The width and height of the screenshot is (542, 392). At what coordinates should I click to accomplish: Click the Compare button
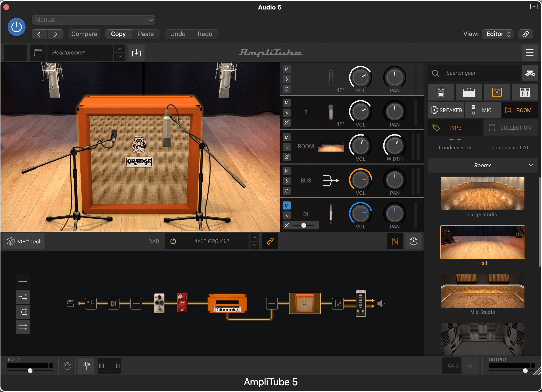[84, 34]
